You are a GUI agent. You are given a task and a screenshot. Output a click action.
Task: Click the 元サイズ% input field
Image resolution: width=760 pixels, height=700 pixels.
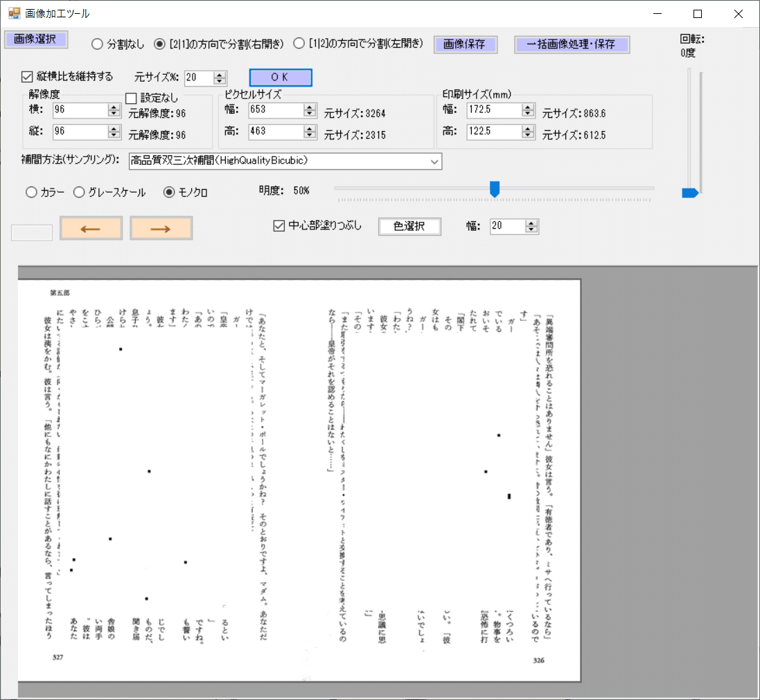199,78
